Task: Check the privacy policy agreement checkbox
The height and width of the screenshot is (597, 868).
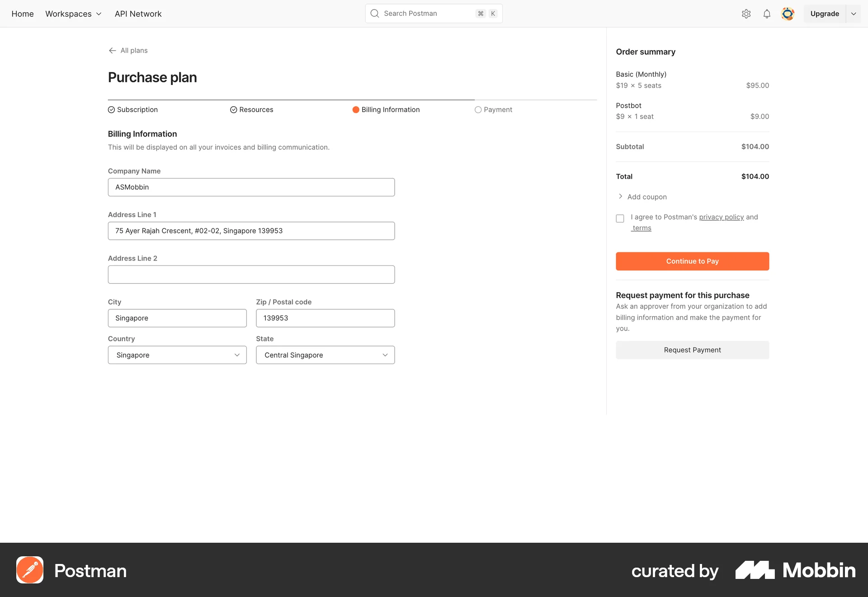Action: 620,218
